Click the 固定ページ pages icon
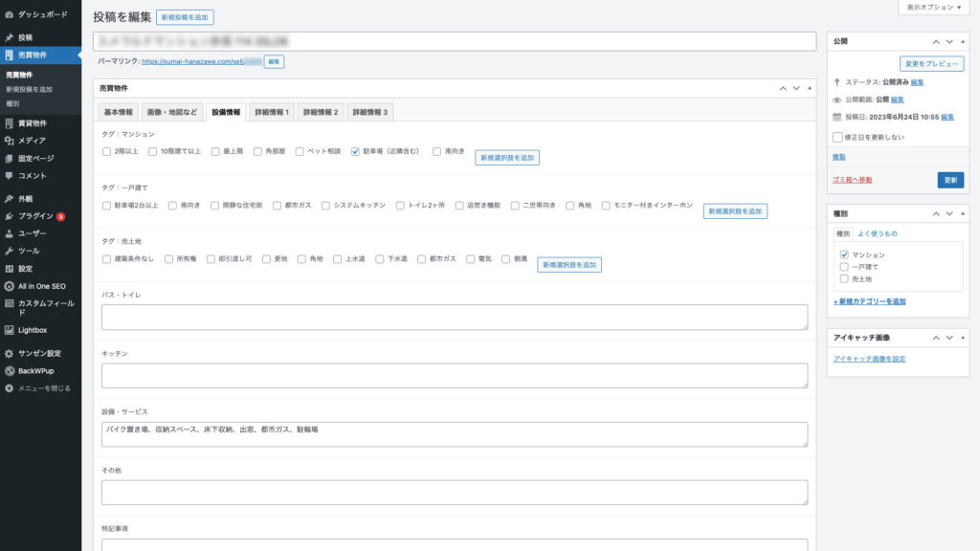Image resolution: width=980 pixels, height=551 pixels. click(9, 158)
